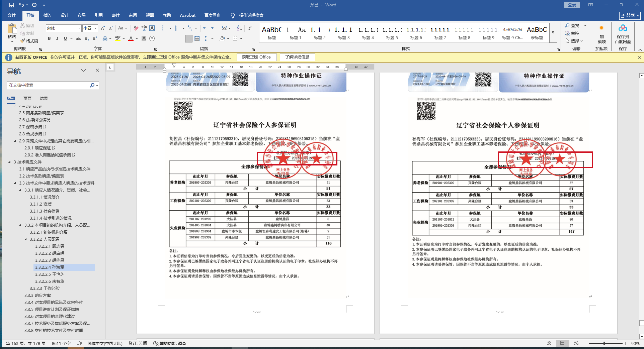Click the Sort A-Z icon
The height and width of the screenshot is (349, 644).
(239, 28)
